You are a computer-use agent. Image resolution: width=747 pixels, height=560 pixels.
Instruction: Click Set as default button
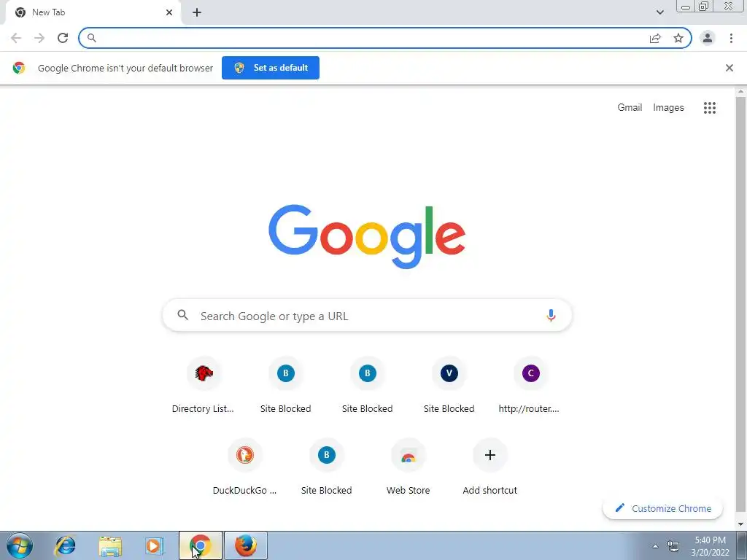pos(271,68)
